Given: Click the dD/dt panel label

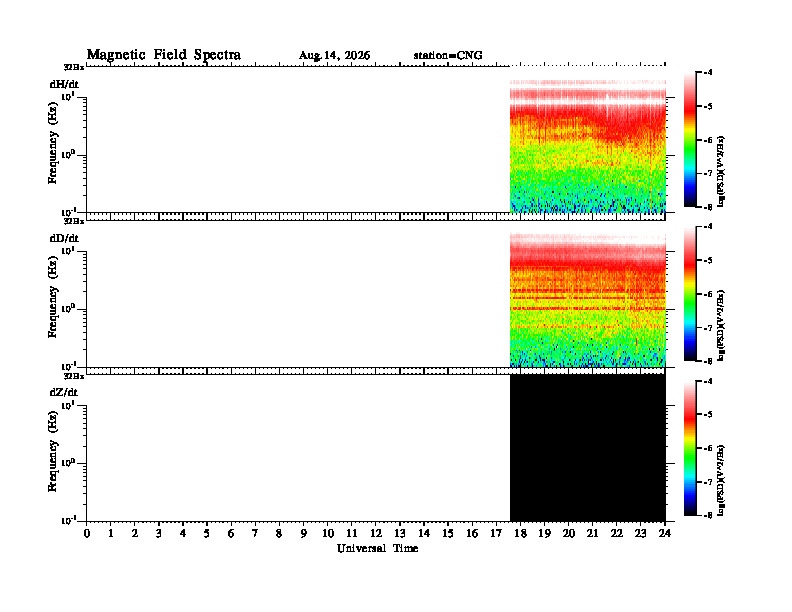Looking at the screenshot, I should pos(64,238).
